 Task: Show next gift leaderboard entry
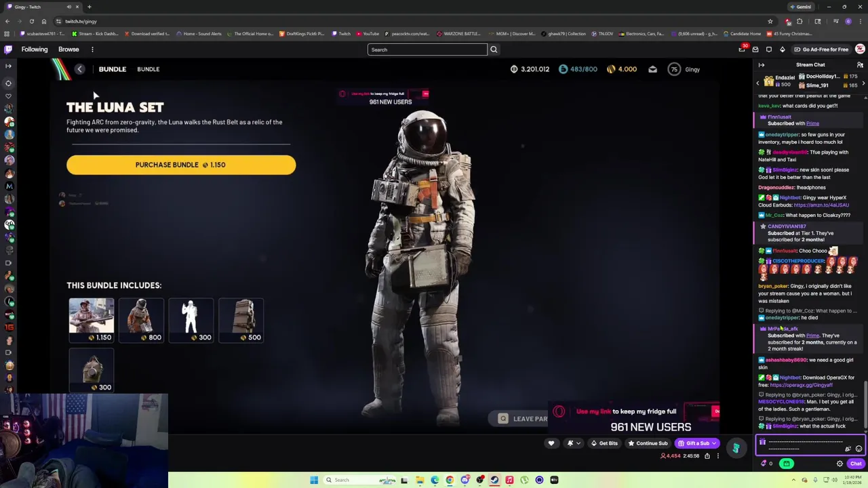(x=863, y=83)
